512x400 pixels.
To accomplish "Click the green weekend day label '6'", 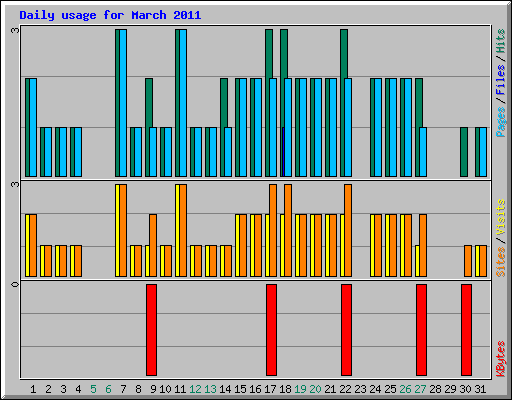I will [x=108, y=389].
